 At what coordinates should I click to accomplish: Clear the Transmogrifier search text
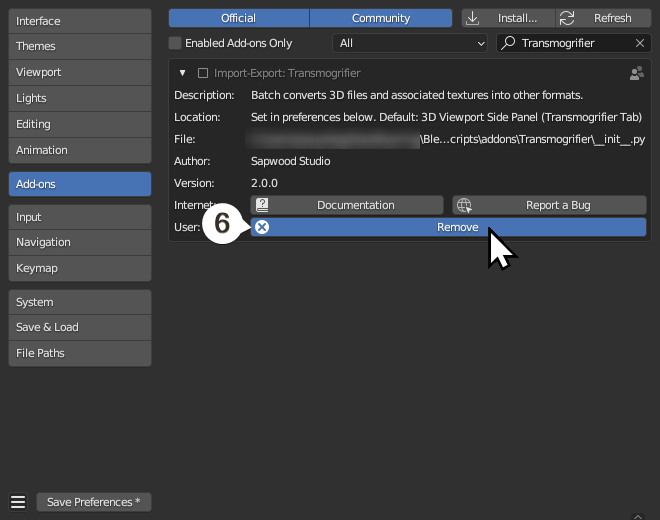coord(640,43)
